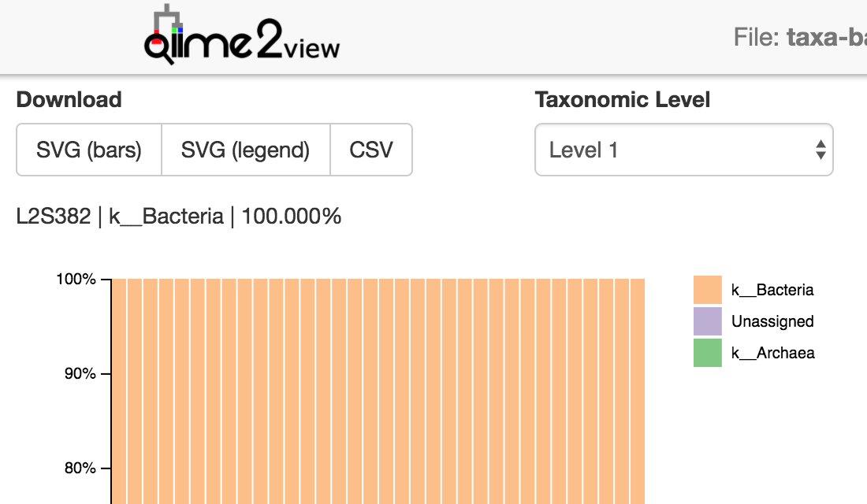Select the k__Archaea green legend swatch
The height and width of the screenshot is (504, 867).
pyautogui.click(x=708, y=353)
